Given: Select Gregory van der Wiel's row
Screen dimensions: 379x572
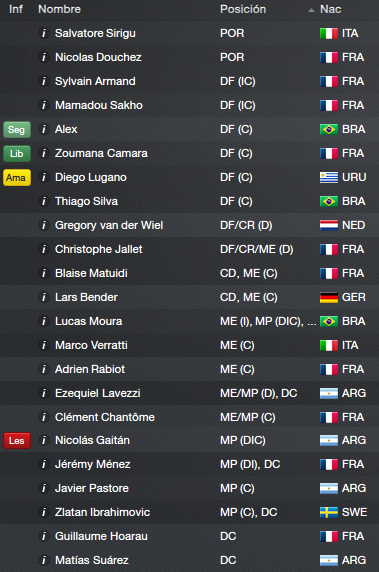Looking at the screenshot, I should tap(189, 225).
